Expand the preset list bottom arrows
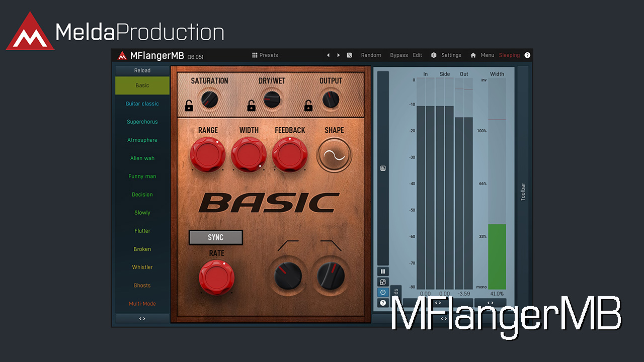The height and width of the screenshot is (362, 644). point(142,318)
